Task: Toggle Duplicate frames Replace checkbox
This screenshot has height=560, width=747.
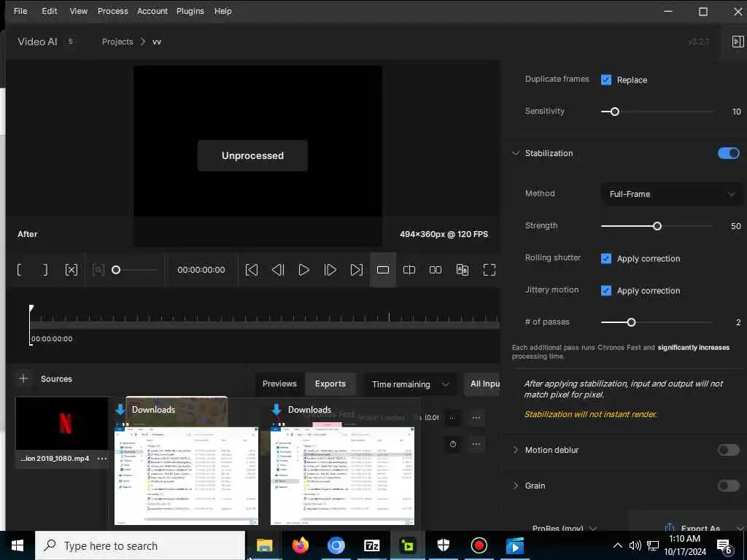Action: coord(606,80)
